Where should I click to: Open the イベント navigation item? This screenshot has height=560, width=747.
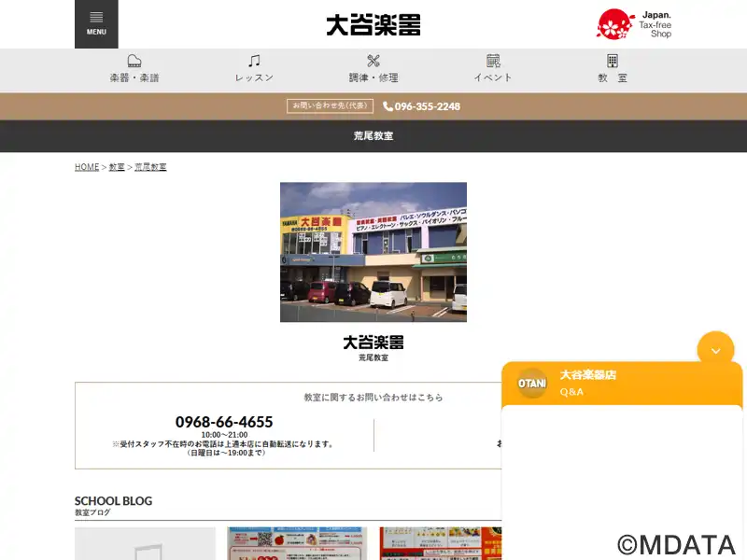pos(493,70)
